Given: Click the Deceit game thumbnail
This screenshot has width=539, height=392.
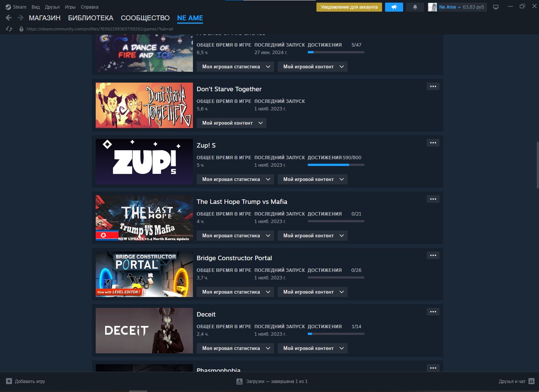Looking at the screenshot, I should tap(144, 330).
